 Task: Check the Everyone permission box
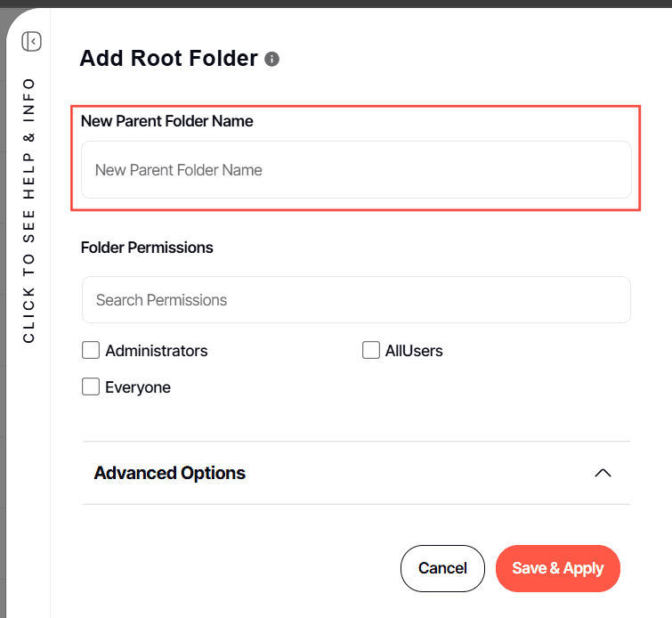[x=91, y=387]
